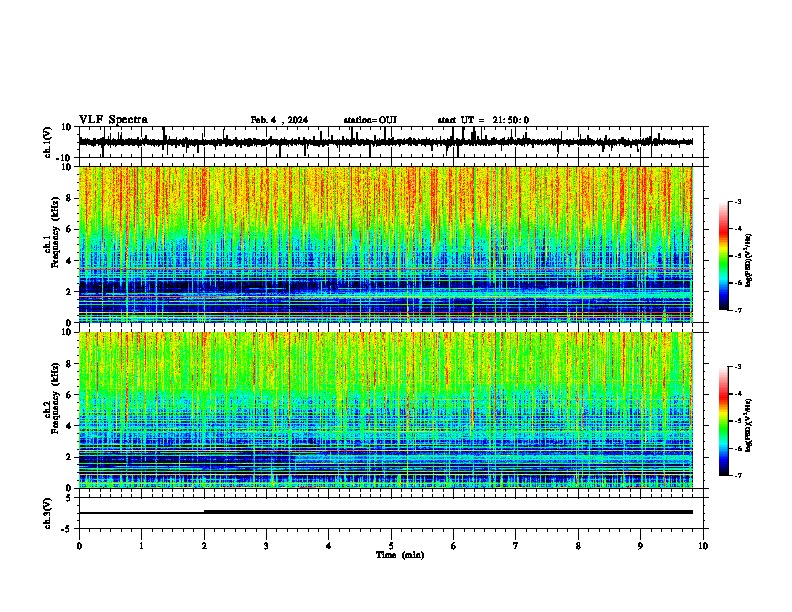792x612 pixels.
Task: Click the '10' tick on the time axis
Action: (x=703, y=546)
